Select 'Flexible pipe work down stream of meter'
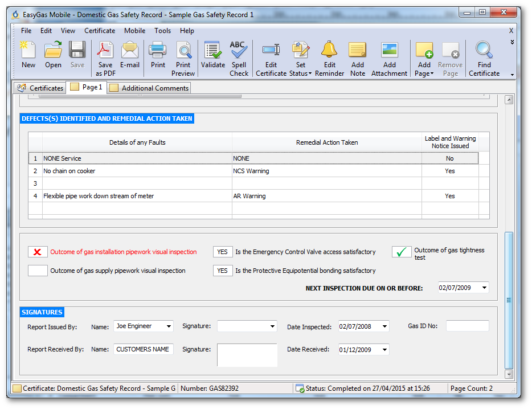The height and width of the screenshot is (409, 532). [137, 196]
